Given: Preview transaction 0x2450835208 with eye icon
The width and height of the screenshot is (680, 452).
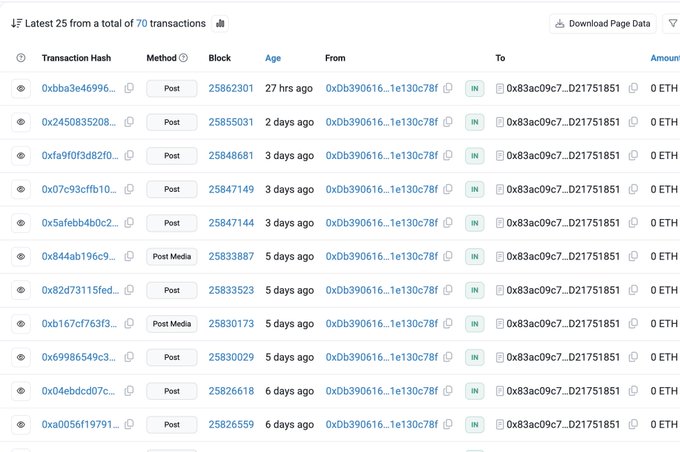Looking at the screenshot, I should (21, 122).
